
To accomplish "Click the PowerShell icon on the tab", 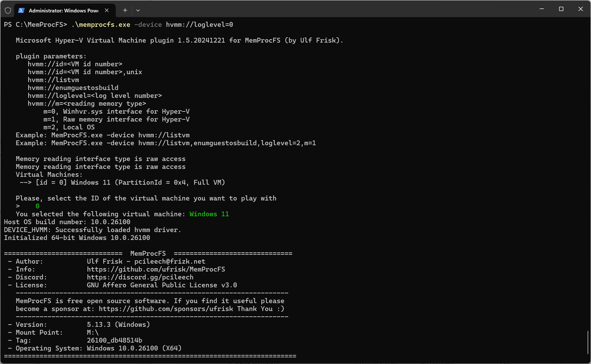I will [22, 10].
